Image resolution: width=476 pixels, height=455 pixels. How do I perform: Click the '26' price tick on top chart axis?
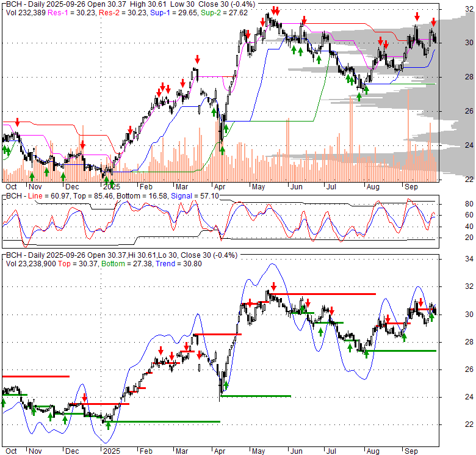(x=469, y=111)
